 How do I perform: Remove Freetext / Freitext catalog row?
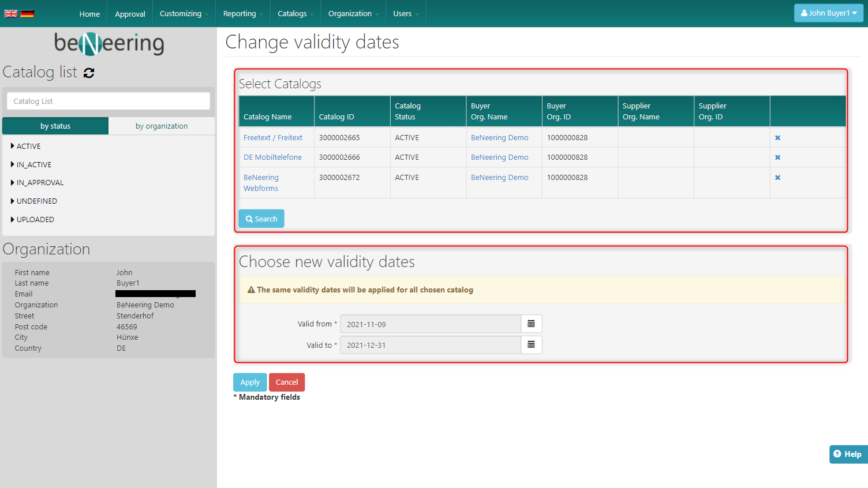click(777, 138)
